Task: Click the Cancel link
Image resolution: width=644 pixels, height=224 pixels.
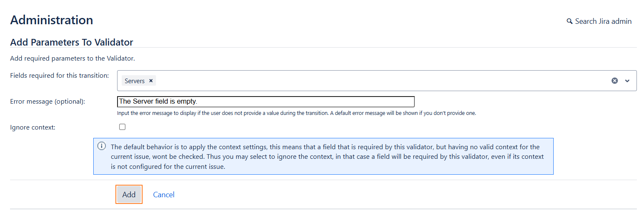Action: (164, 194)
